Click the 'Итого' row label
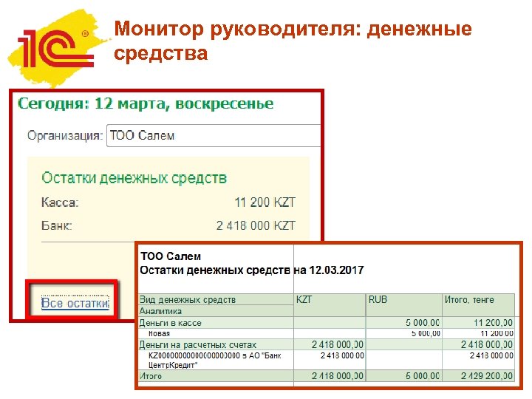This screenshot has width=532, height=399. pos(151,376)
